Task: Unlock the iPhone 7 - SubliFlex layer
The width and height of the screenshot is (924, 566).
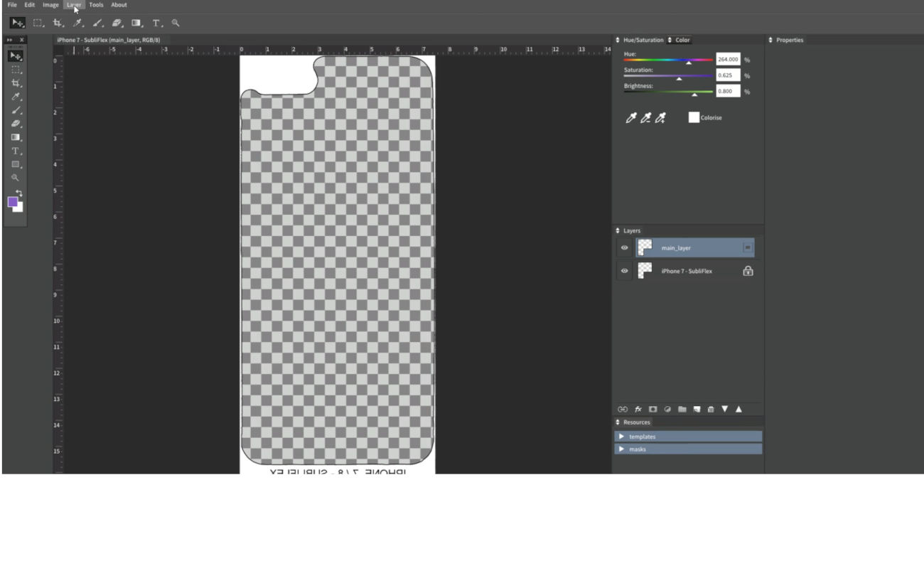Action: [748, 271]
